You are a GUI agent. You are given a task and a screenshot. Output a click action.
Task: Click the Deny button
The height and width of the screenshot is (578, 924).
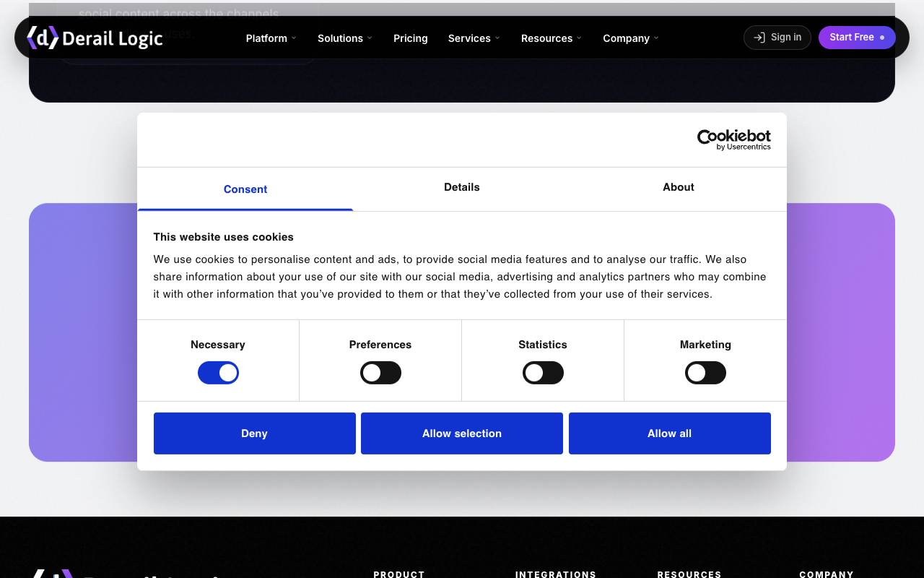pos(255,433)
